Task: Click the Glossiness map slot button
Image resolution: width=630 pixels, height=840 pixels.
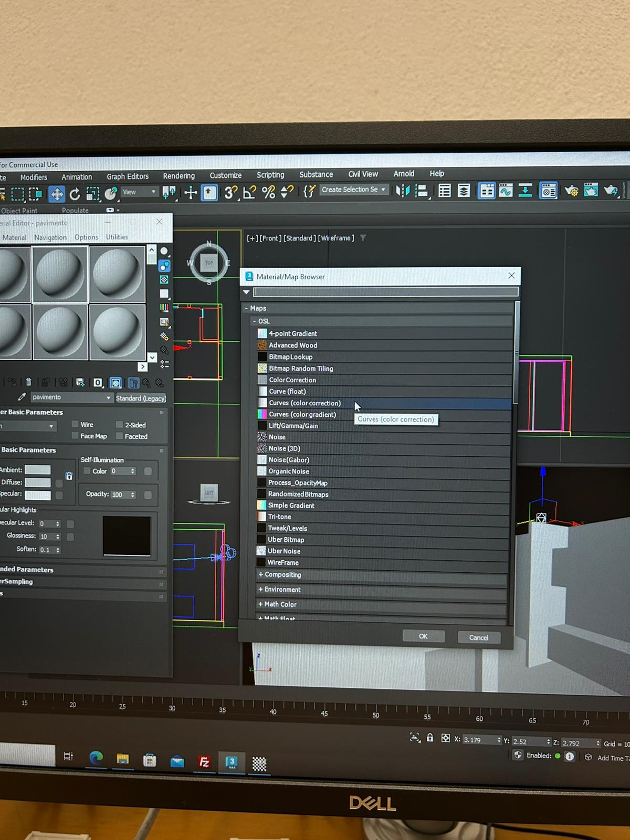Action: point(70,537)
